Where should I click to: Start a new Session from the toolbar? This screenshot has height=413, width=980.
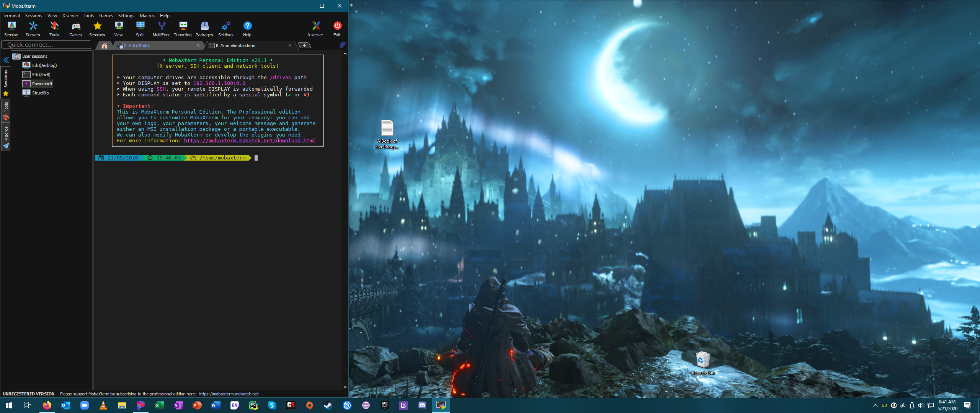pos(11,29)
